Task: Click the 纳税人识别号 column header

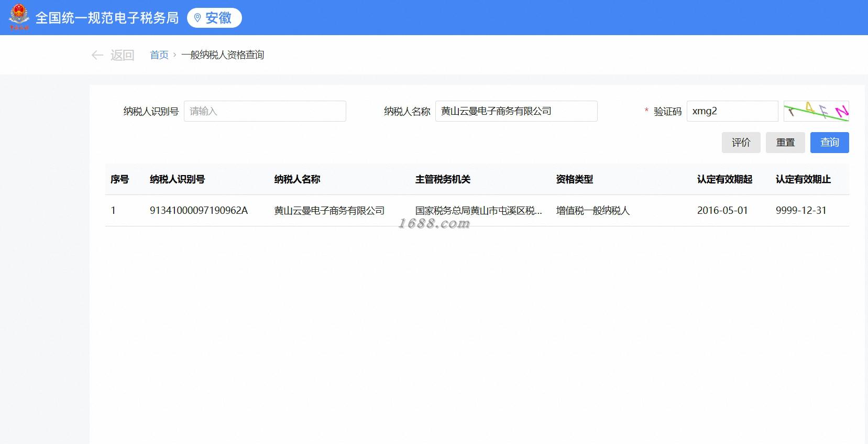Action: (177, 179)
